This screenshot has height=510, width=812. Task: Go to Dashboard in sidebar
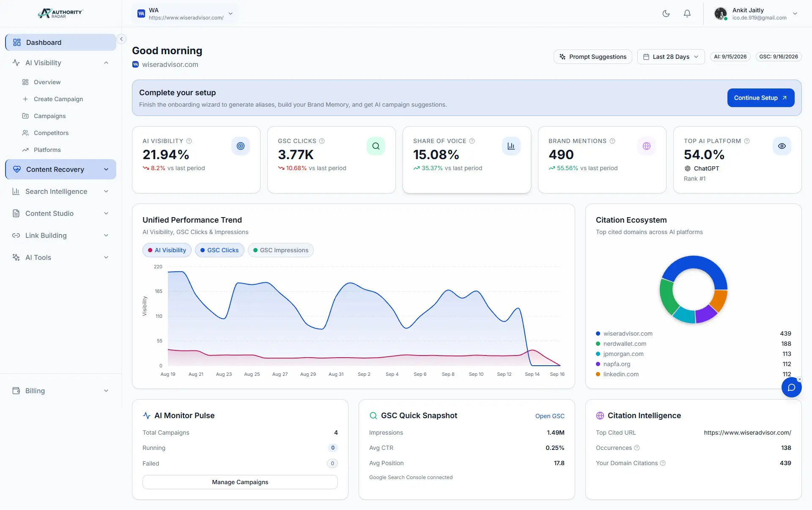(x=60, y=42)
